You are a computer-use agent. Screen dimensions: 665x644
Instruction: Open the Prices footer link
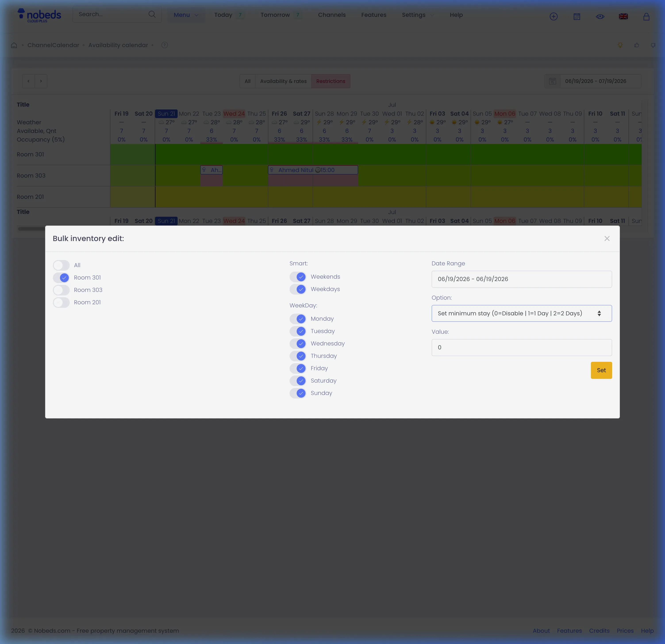pyautogui.click(x=625, y=631)
